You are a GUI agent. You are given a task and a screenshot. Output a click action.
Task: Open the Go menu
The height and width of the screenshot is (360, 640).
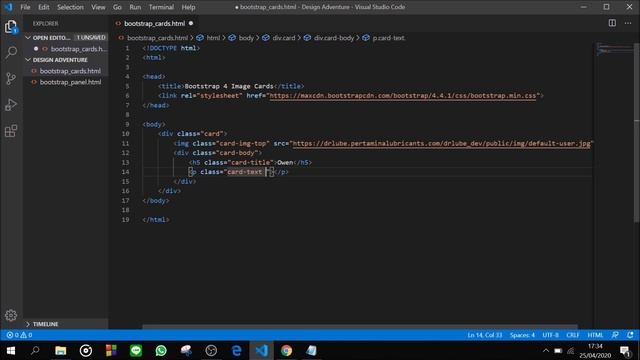117,7
